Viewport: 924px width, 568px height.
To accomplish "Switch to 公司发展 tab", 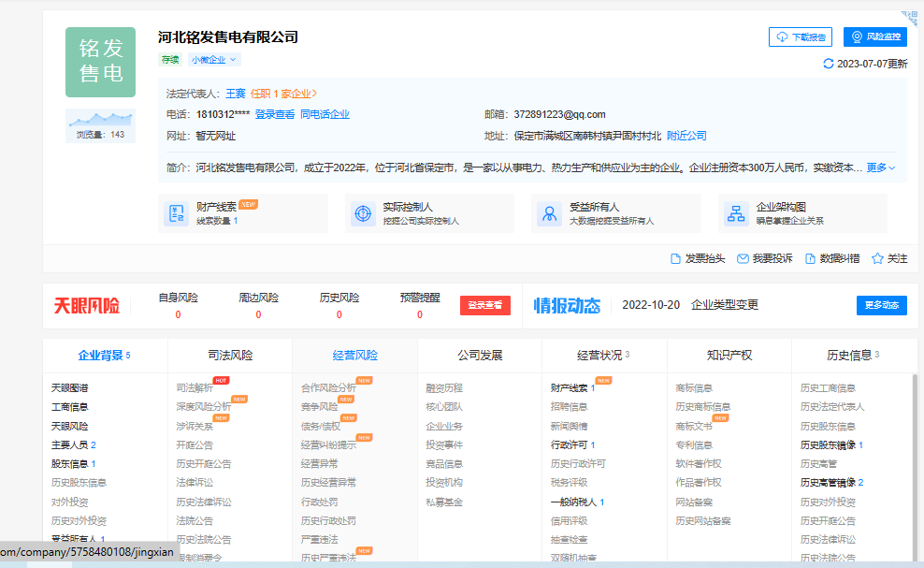I will [480, 355].
